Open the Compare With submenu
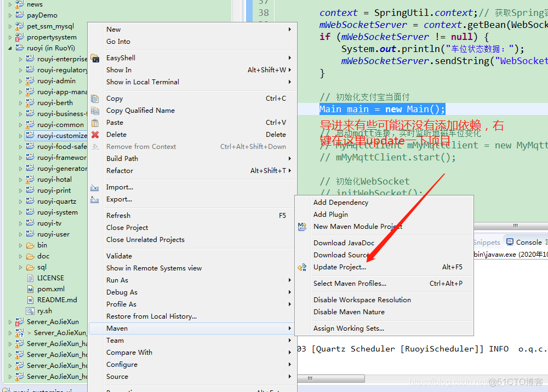548x392 pixels. (x=192, y=353)
